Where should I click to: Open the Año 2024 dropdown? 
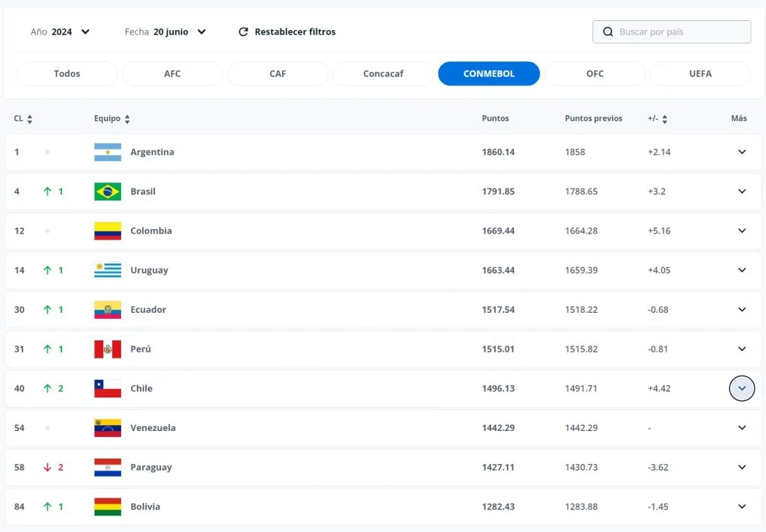[x=60, y=31]
